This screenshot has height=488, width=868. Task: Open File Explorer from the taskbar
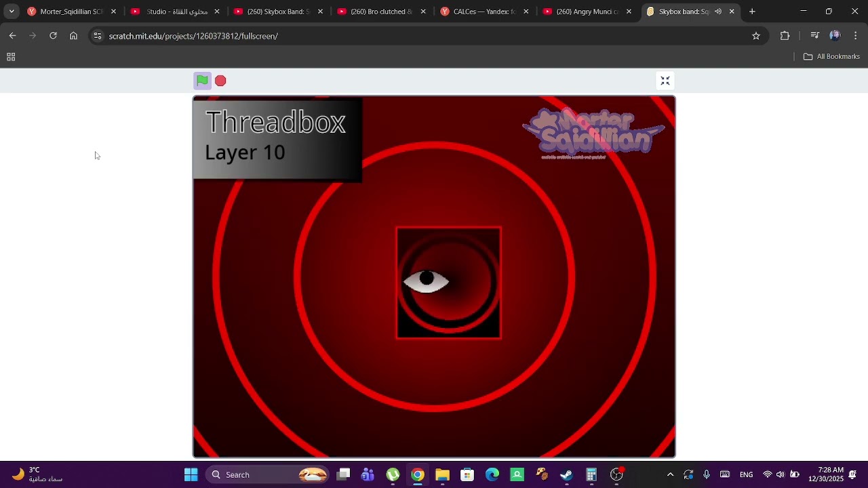[443, 474]
